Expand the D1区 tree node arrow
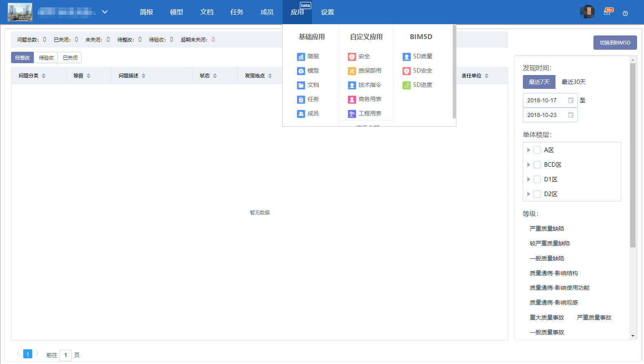The height and width of the screenshot is (364, 644). pos(529,179)
